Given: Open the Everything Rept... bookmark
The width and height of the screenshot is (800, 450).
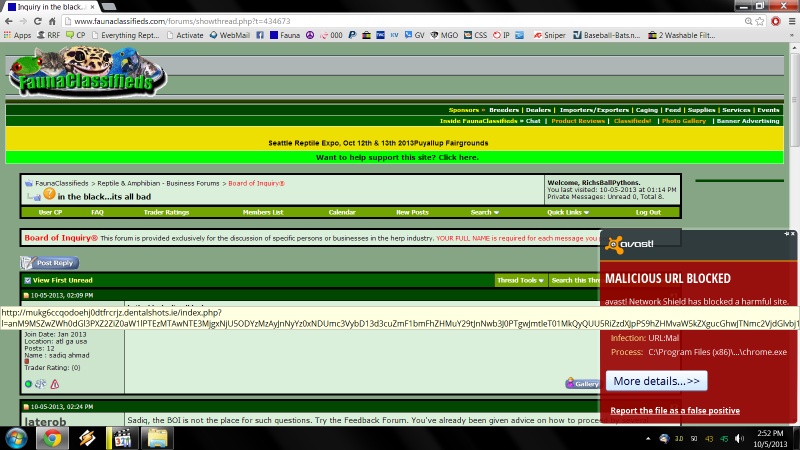Looking at the screenshot, I should click(126, 35).
